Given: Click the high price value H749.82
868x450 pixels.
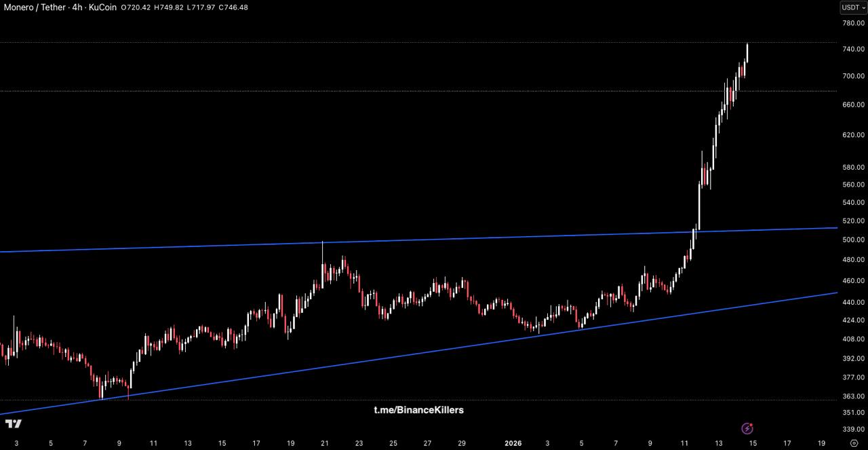Looking at the screenshot, I should point(167,7).
